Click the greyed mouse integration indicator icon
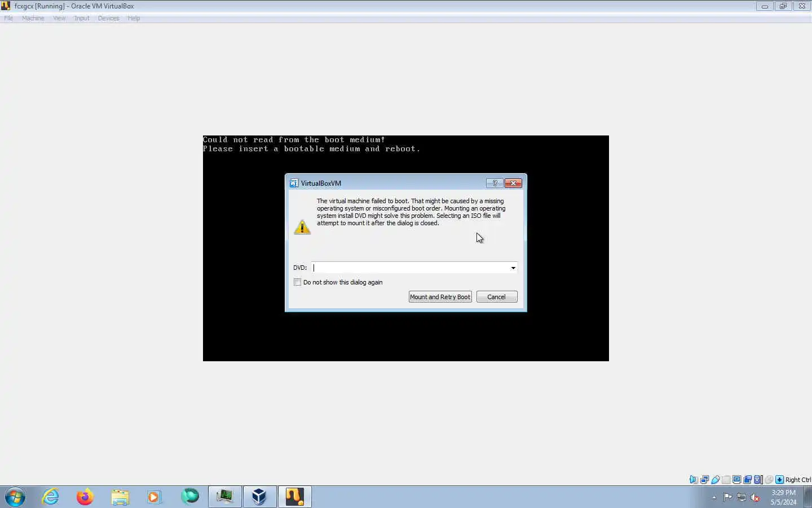This screenshot has width=812, height=508. pyautogui.click(x=769, y=480)
